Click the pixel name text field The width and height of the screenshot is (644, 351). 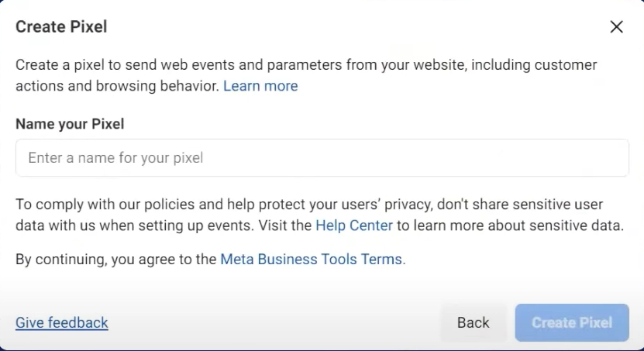click(x=322, y=158)
